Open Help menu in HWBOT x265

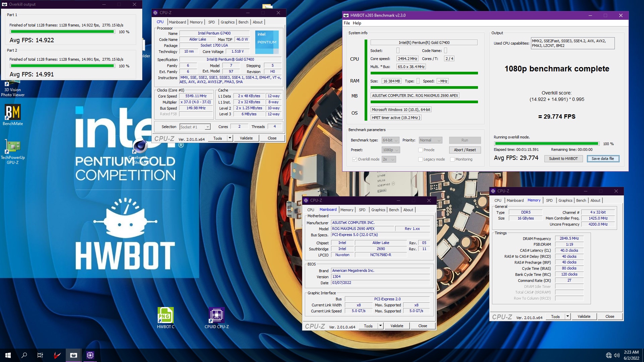click(x=357, y=23)
